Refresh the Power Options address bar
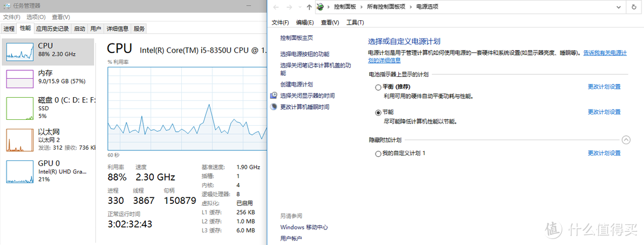 click(x=634, y=7)
